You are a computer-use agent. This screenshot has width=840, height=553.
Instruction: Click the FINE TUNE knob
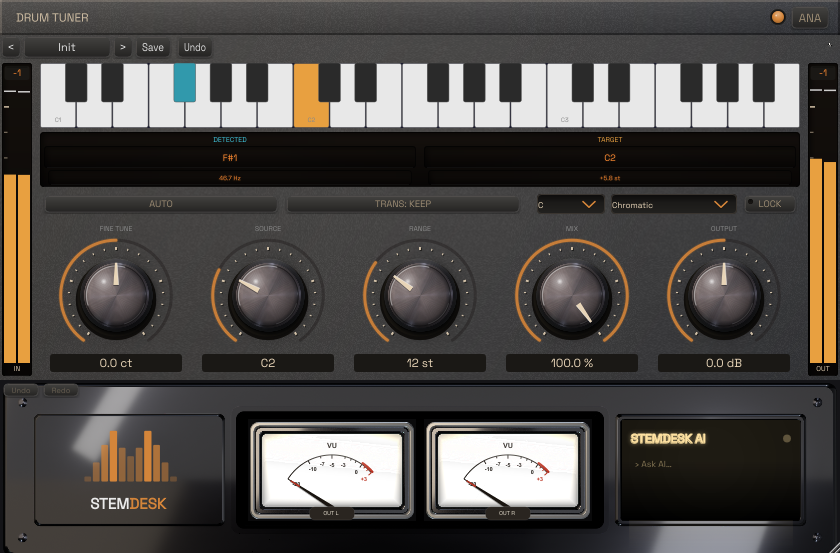pyautogui.click(x=116, y=295)
